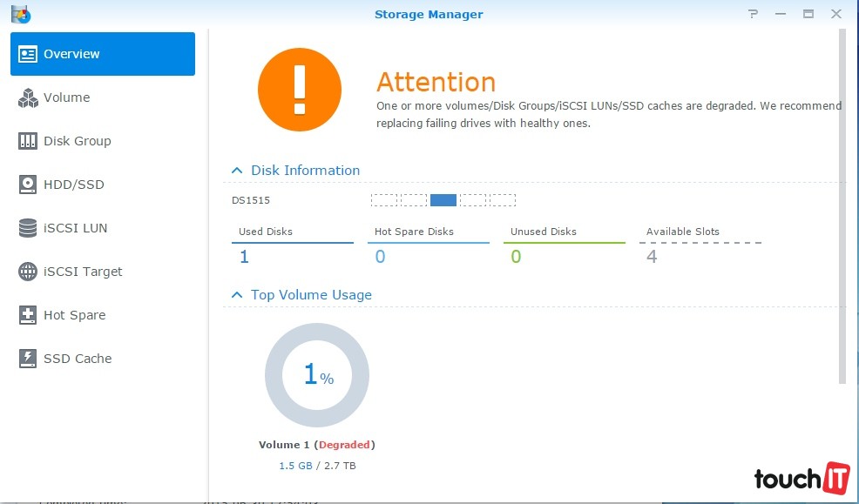
Task: Select the filled blue disk slot
Action: pos(443,200)
